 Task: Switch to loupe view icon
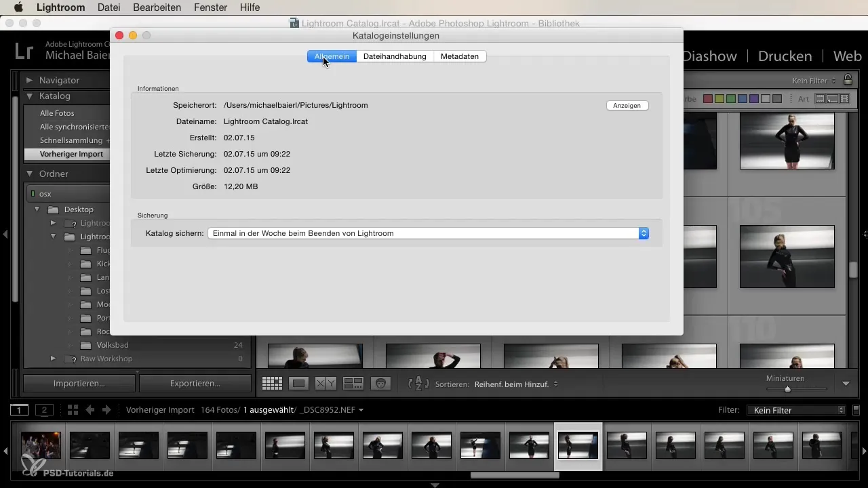(x=298, y=384)
